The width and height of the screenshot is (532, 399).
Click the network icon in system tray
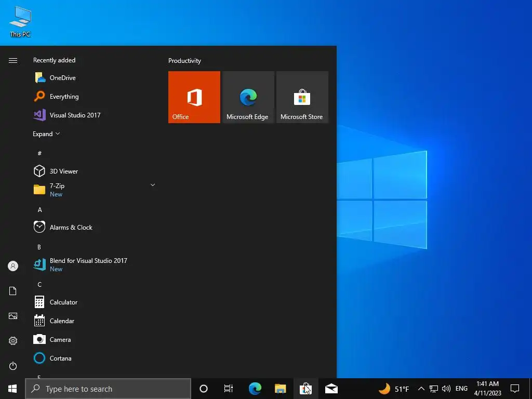pos(434,389)
